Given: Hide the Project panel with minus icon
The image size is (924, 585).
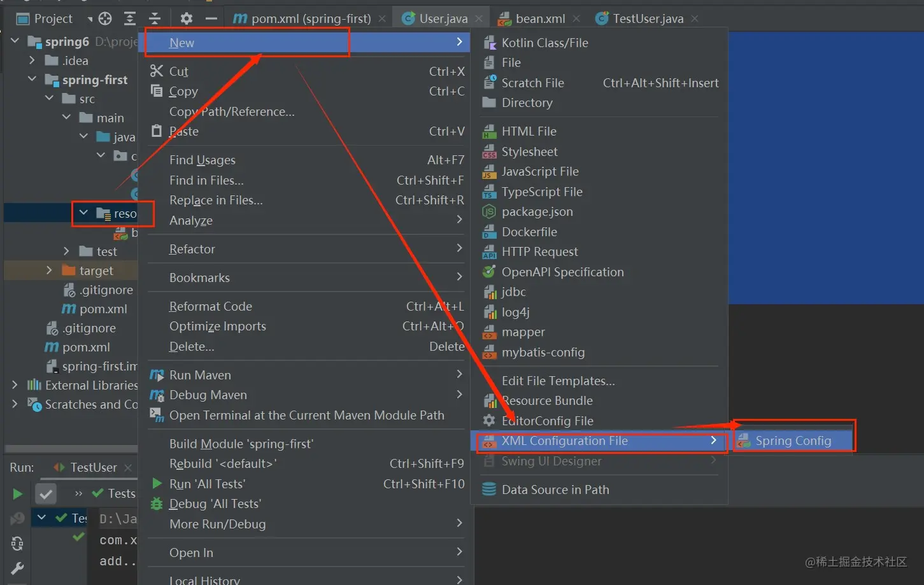Looking at the screenshot, I should (x=212, y=18).
